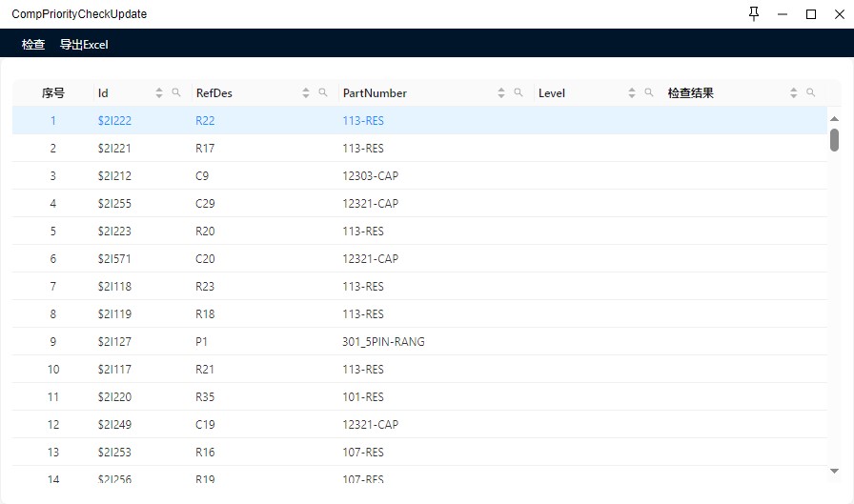Click the search icon in Id column

[176, 93]
